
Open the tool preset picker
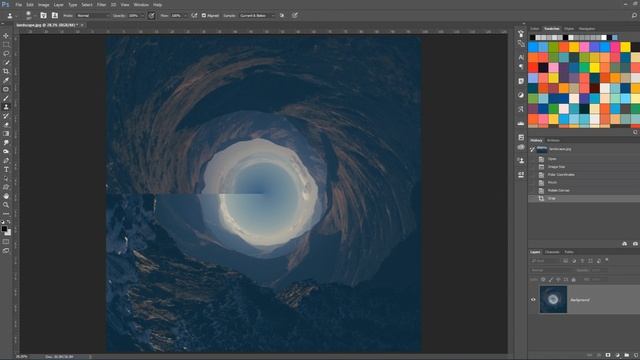point(11,16)
